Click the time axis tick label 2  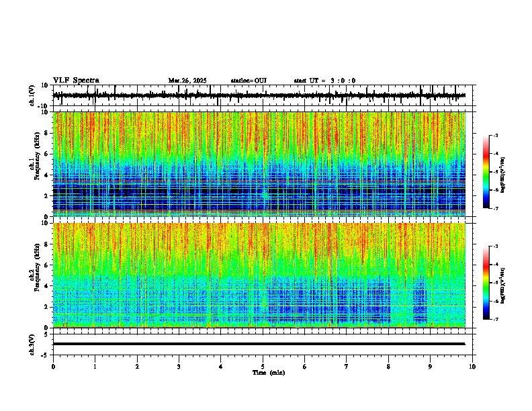tap(137, 367)
